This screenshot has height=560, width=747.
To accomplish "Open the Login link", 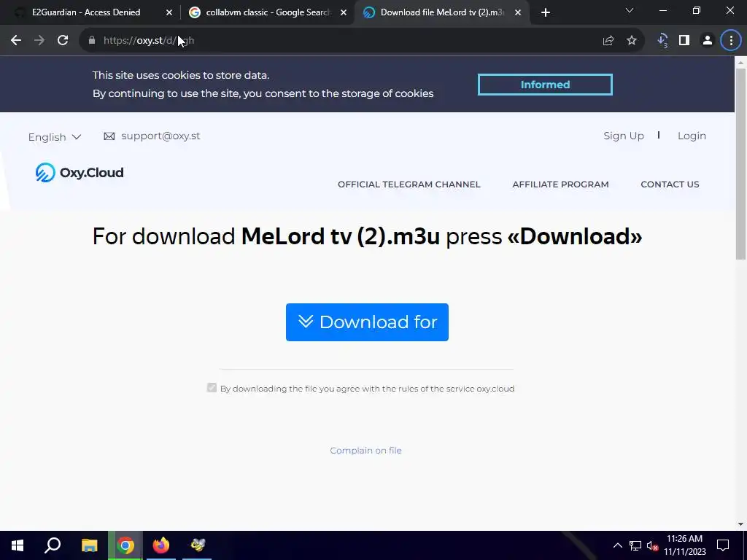I will (x=692, y=136).
